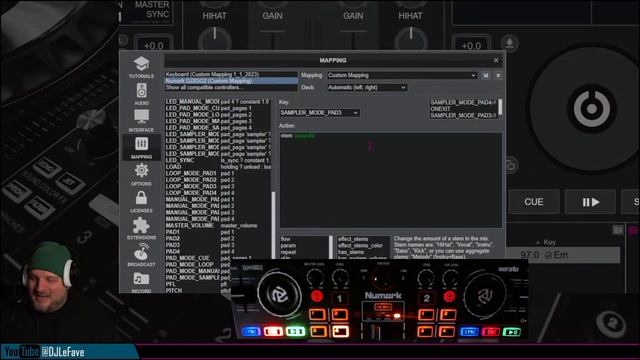This screenshot has height=360, width=640.
Task: Select the LOAD mapping row
Action: click(x=218, y=167)
